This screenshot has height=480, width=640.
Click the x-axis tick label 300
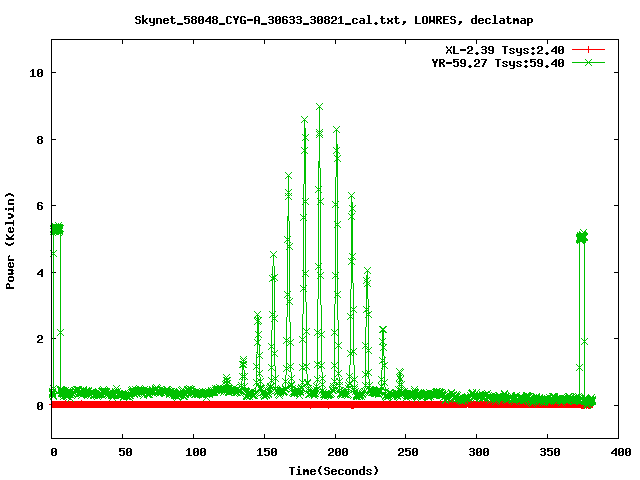(x=479, y=452)
